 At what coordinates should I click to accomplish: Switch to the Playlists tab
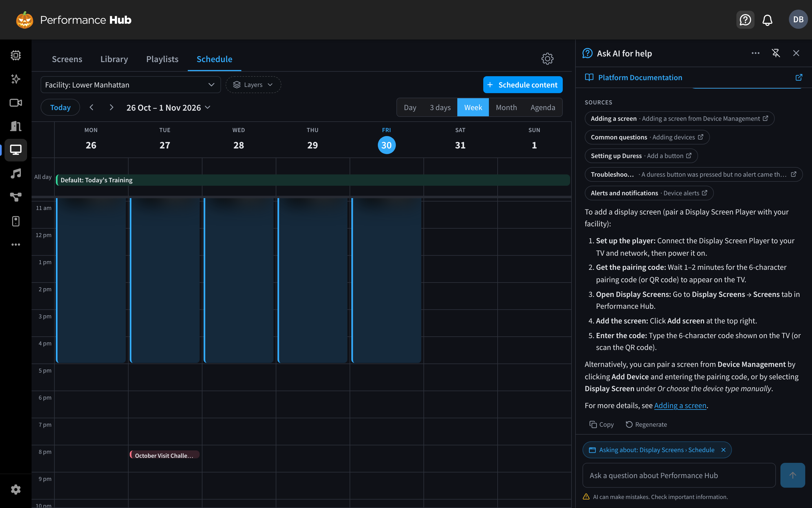162,59
